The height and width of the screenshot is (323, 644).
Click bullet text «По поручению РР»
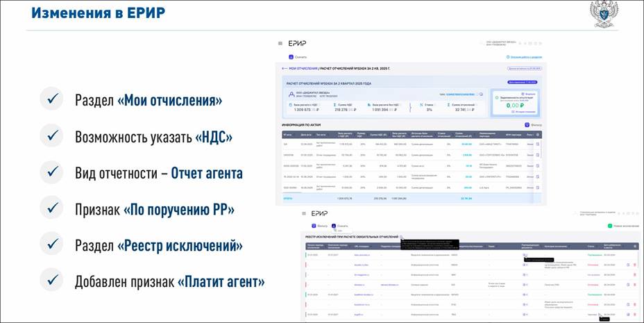[x=178, y=210]
